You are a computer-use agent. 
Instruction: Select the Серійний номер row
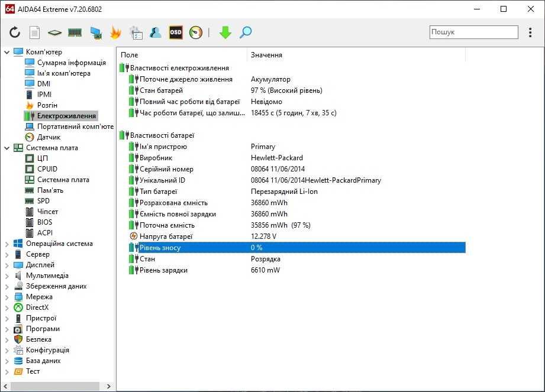297,169
